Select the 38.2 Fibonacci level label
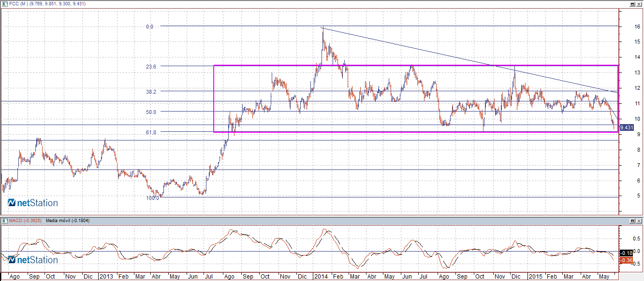644x281 pixels. point(151,91)
